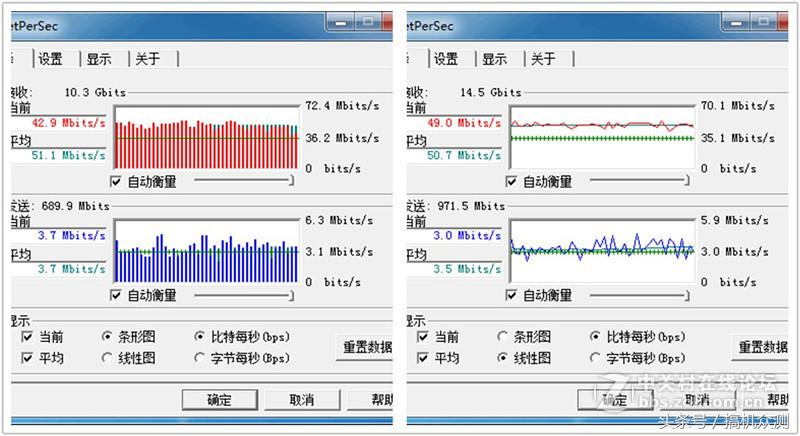Open the 设置 tab in left window
Viewport: 800px width, 436px height.
(x=51, y=59)
